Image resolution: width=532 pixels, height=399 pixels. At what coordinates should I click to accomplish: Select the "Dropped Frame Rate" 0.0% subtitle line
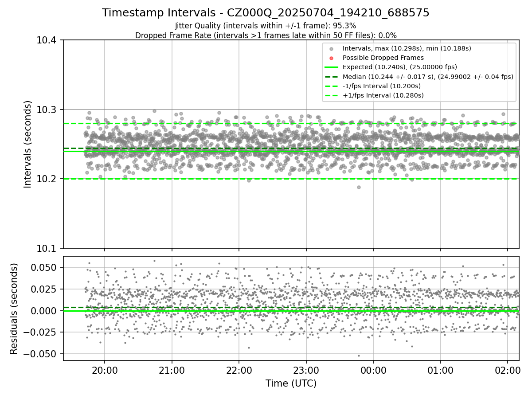tap(266, 35)
